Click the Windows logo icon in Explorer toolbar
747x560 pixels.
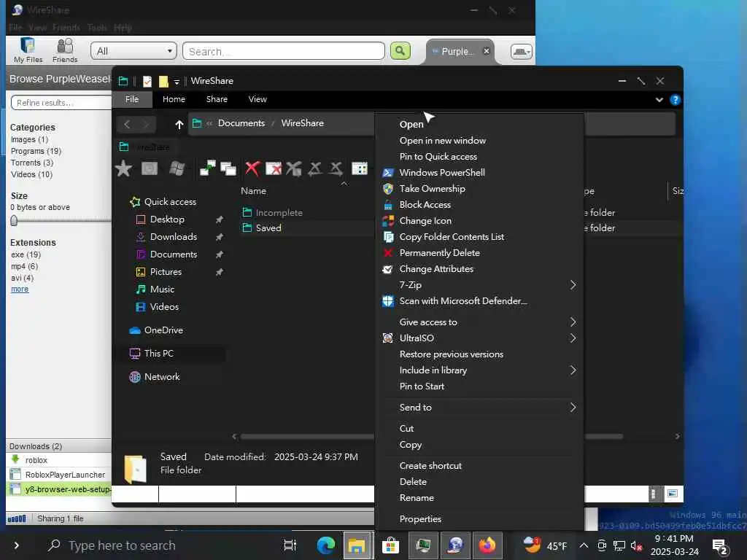click(177, 168)
